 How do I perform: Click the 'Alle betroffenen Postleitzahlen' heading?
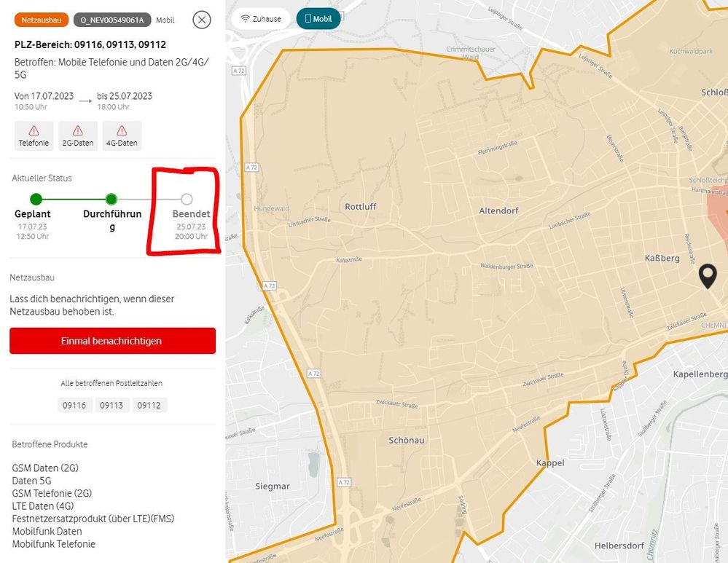click(111, 383)
